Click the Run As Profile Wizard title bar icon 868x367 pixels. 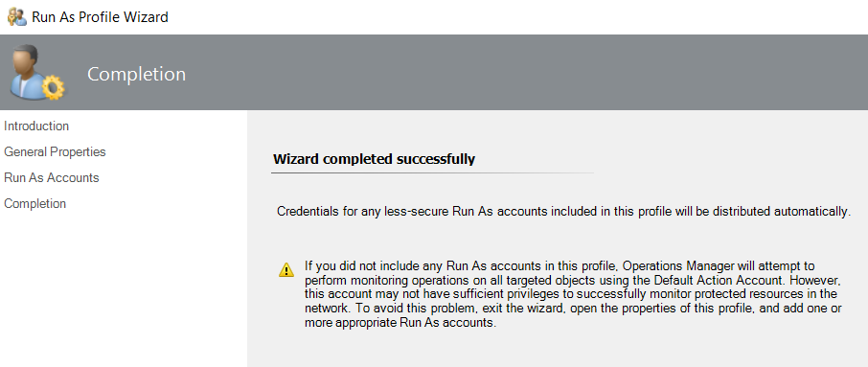16,17
